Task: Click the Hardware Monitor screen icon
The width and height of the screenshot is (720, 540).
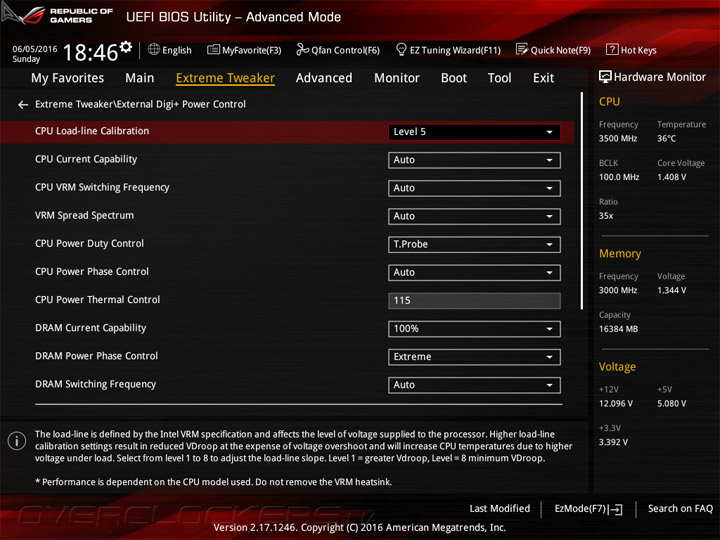Action: pos(605,77)
